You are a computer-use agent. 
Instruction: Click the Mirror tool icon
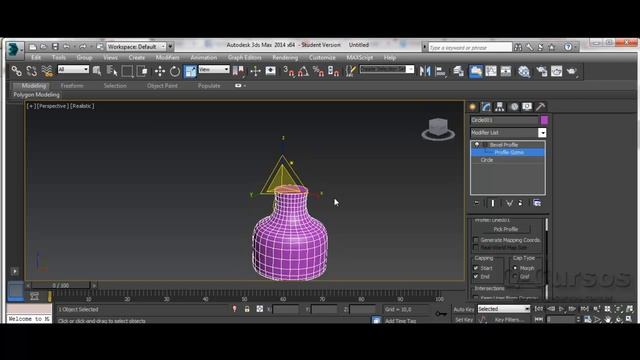[425, 71]
